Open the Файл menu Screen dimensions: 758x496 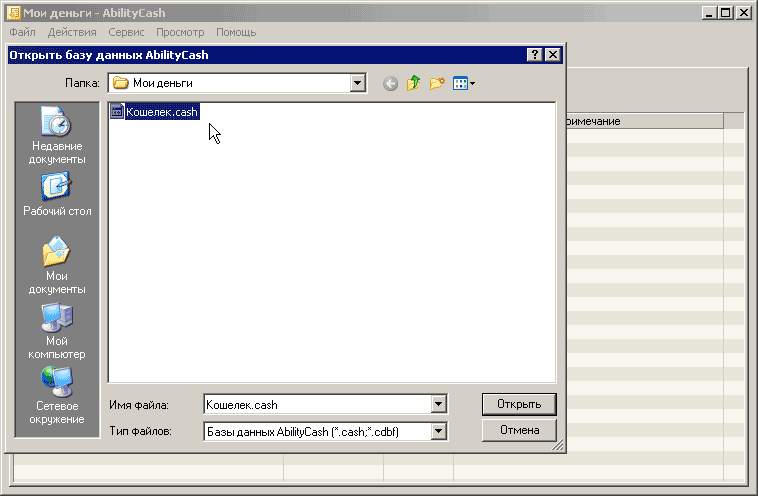22,32
